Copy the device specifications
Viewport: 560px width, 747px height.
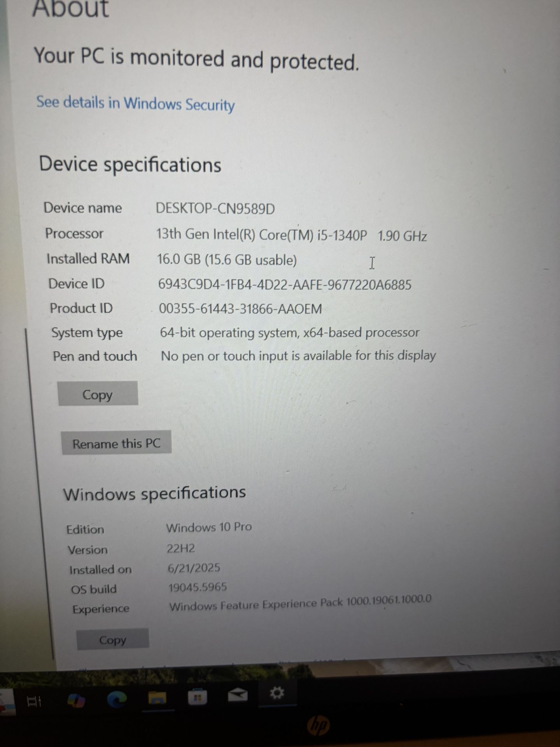tap(98, 394)
